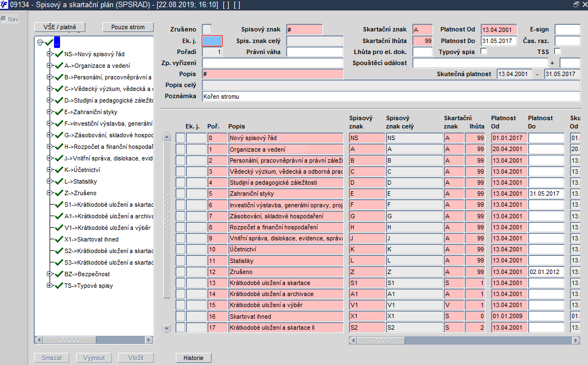The image size is (588, 365).
Task: Select the Z->Zrušeno tree item
Action: [80, 193]
